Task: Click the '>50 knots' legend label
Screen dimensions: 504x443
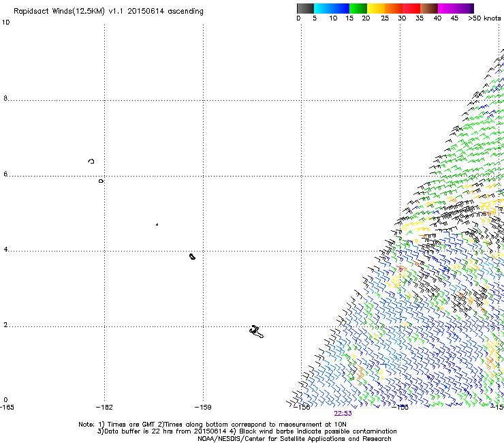Action: click(x=484, y=18)
